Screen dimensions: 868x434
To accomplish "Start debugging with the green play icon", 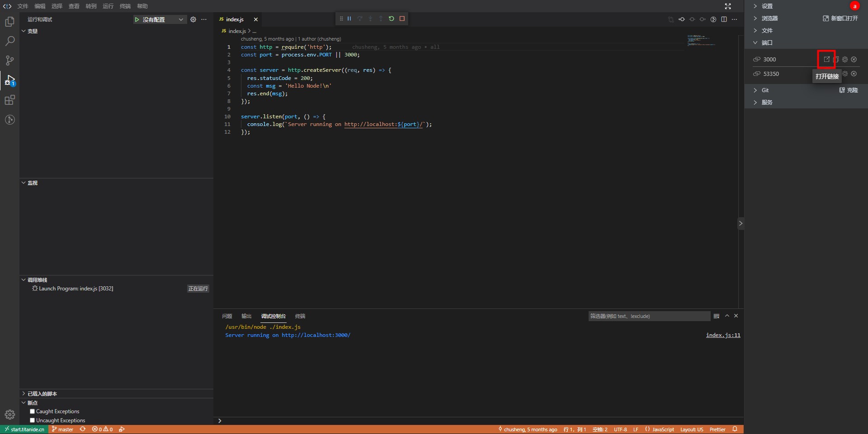I will [137, 19].
